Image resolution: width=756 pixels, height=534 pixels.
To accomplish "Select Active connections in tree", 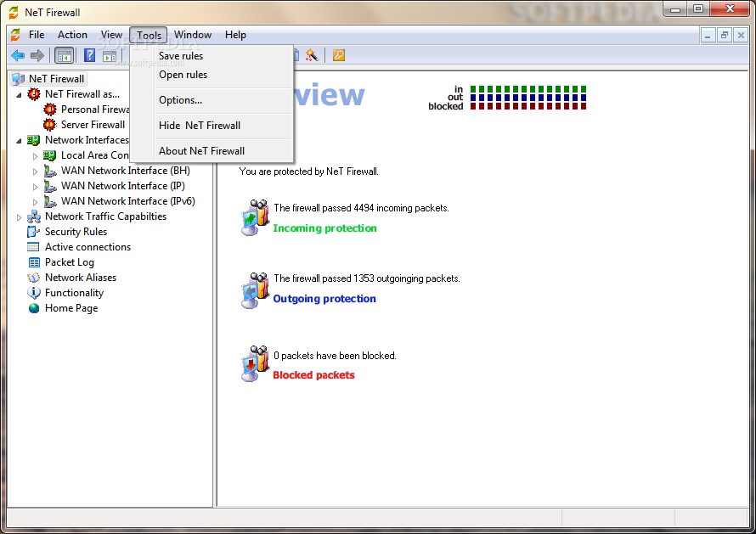I will pyautogui.click(x=87, y=247).
